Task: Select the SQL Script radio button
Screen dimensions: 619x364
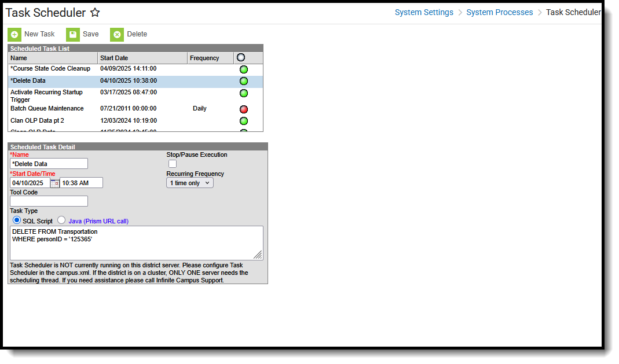Action: pos(17,220)
